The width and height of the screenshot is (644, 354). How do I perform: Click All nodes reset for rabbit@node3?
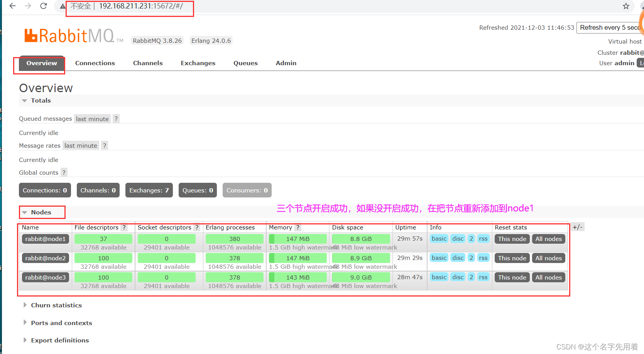pos(548,278)
